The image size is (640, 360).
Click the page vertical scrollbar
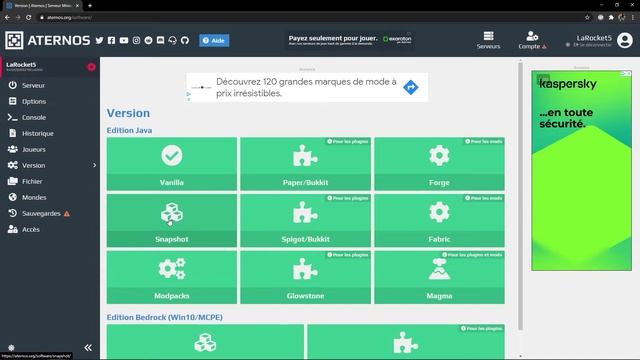[x=520, y=196]
